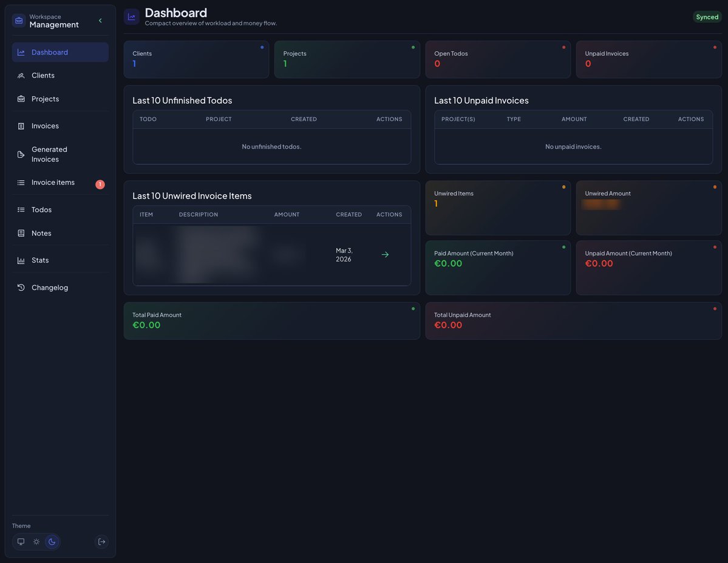Open the Projects briefcase icon
728x563 pixels.
point(21,99)
